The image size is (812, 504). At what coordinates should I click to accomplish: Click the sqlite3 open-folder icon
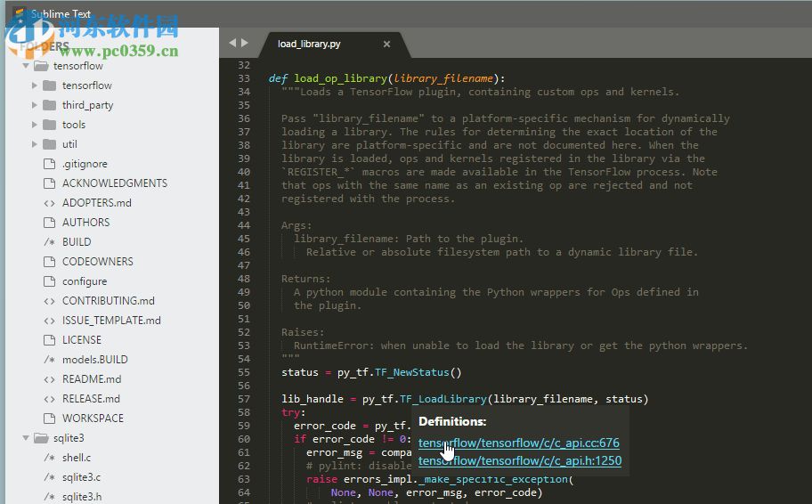[41, 438]
